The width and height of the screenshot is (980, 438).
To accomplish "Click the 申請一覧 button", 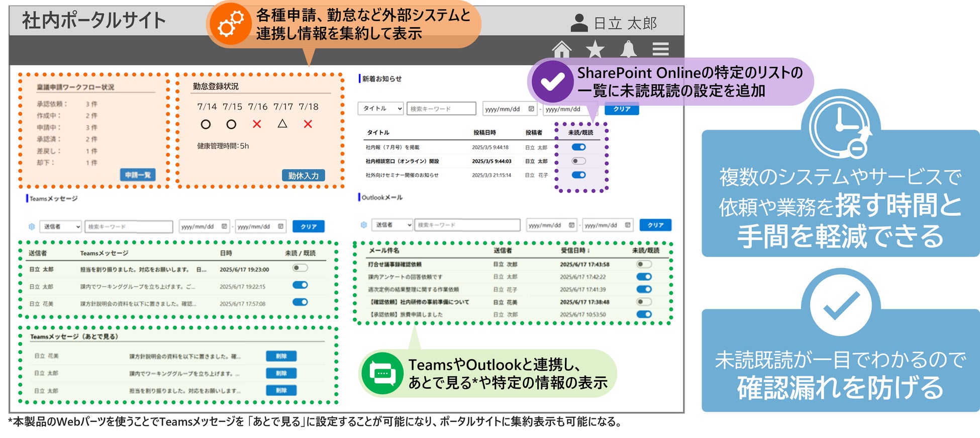I will [138, 175].
